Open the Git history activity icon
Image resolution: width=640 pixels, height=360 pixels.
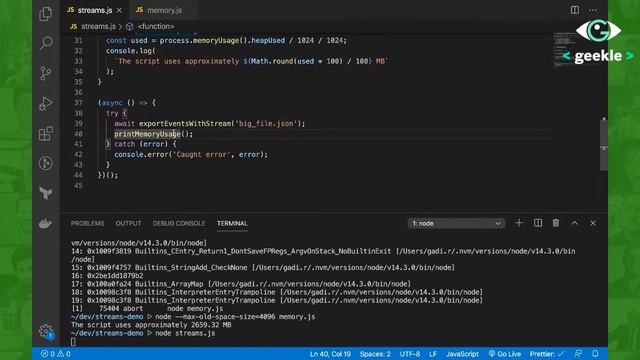coord(46,163)
